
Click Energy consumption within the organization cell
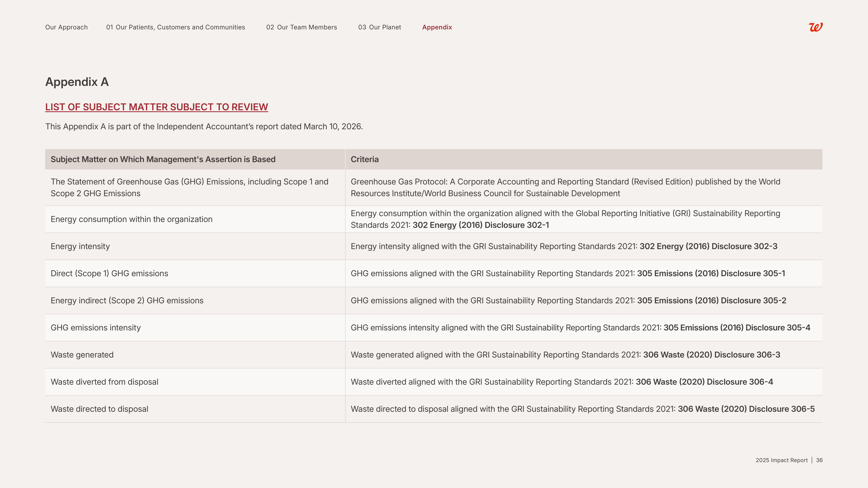[195, 219]
